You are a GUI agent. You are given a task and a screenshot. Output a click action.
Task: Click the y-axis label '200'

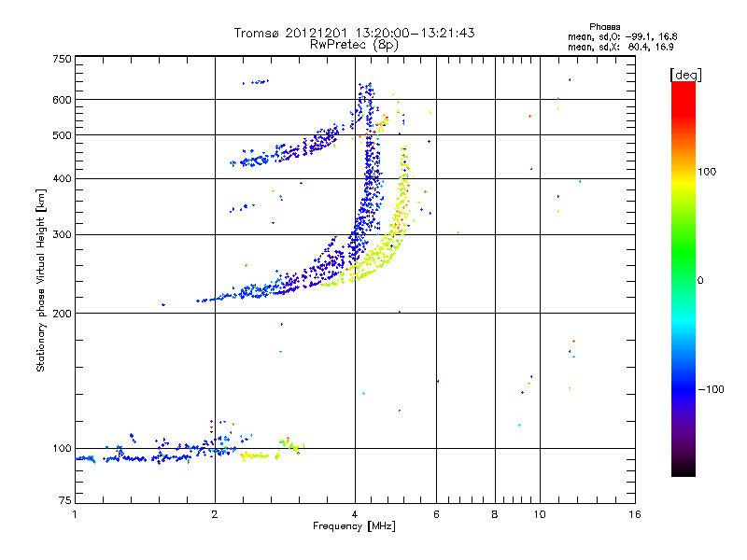click(x=62, y=314)
